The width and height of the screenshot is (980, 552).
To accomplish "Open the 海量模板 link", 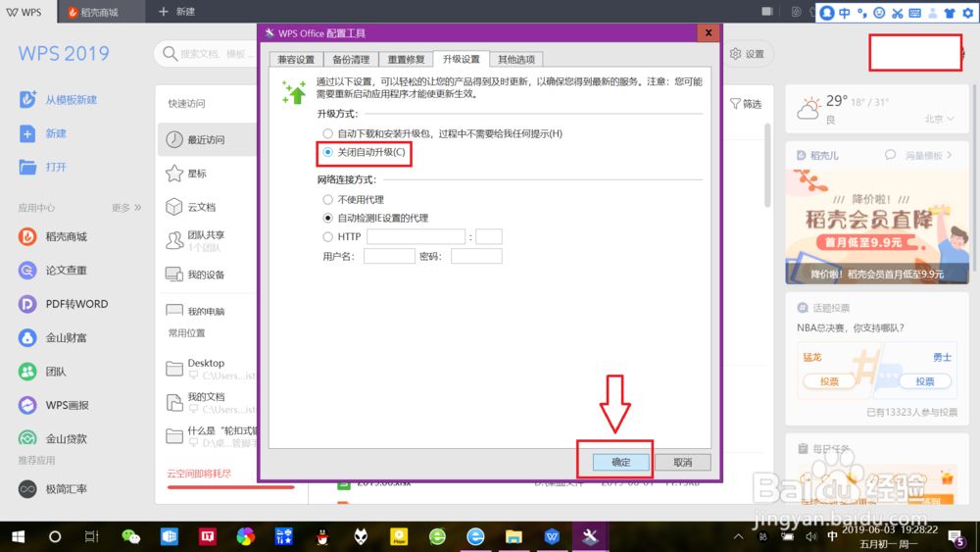I will pyautogui.click(x=927, y=155).
